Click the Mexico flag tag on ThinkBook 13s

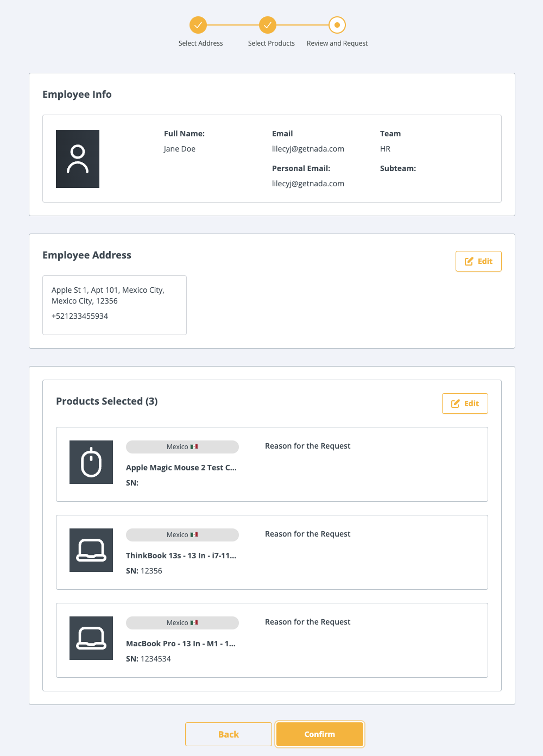click(x=182, y=535)
